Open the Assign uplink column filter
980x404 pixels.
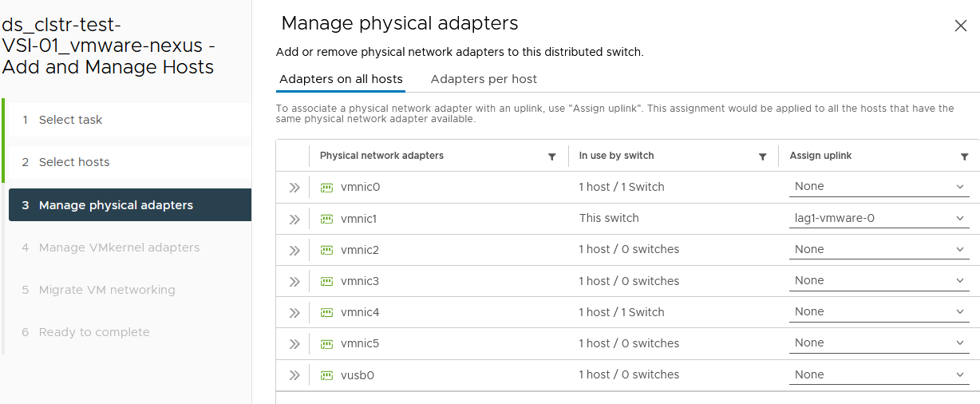(x=965, y=156)
